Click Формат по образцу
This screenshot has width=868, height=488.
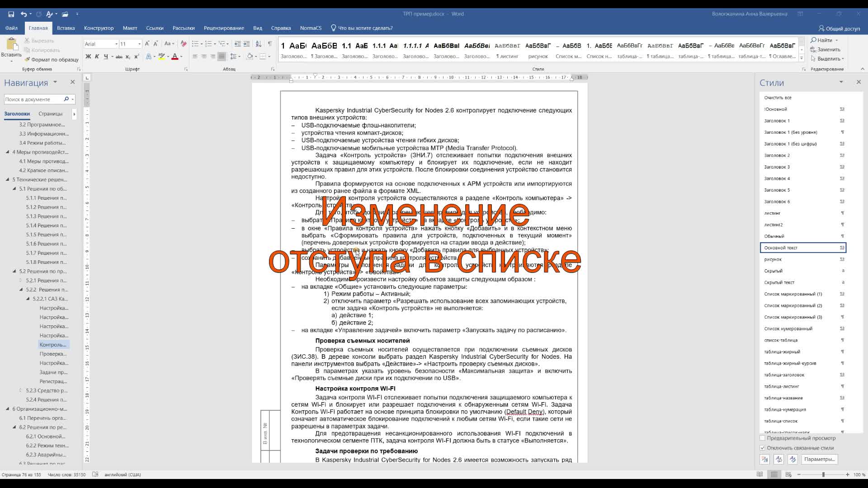tap(51, 60)
